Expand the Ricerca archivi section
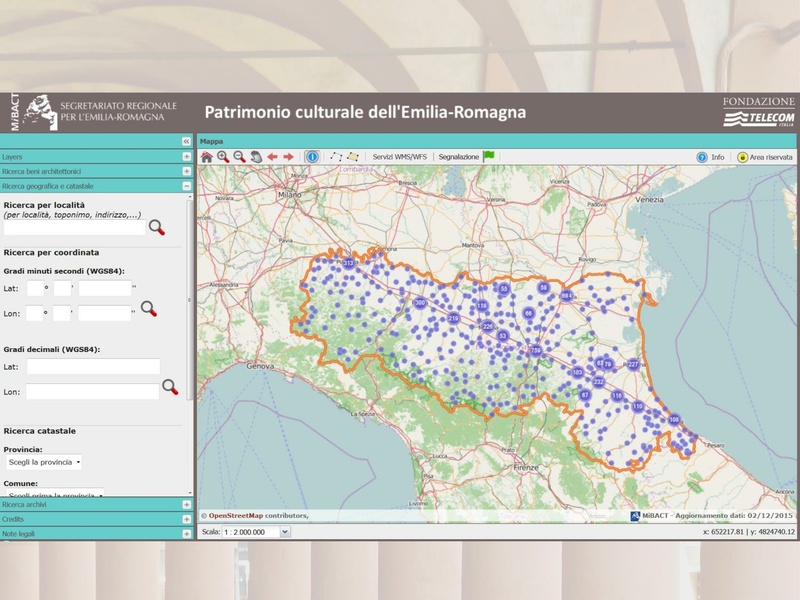Screen dimensions: 800x600 (186, 505)
